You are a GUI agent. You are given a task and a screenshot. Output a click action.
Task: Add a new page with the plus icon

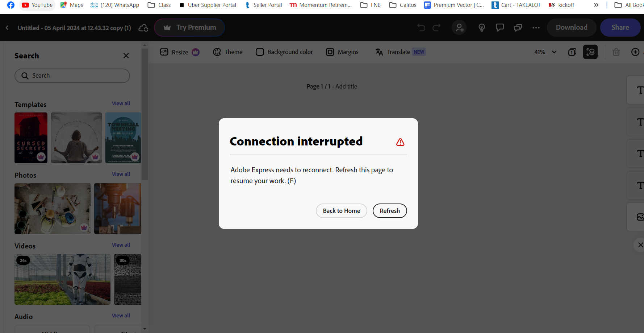coord(636,52)
